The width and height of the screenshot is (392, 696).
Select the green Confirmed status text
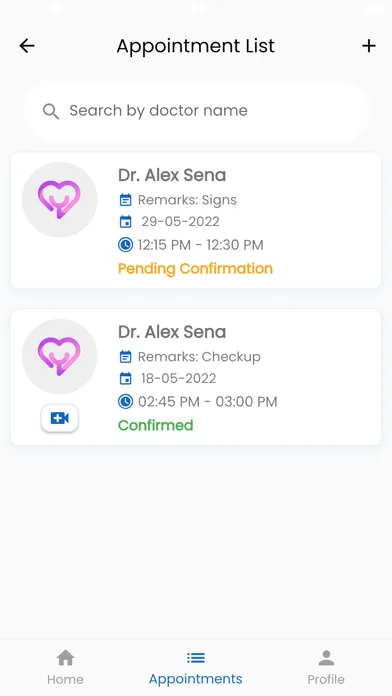[x=155, y=425]
